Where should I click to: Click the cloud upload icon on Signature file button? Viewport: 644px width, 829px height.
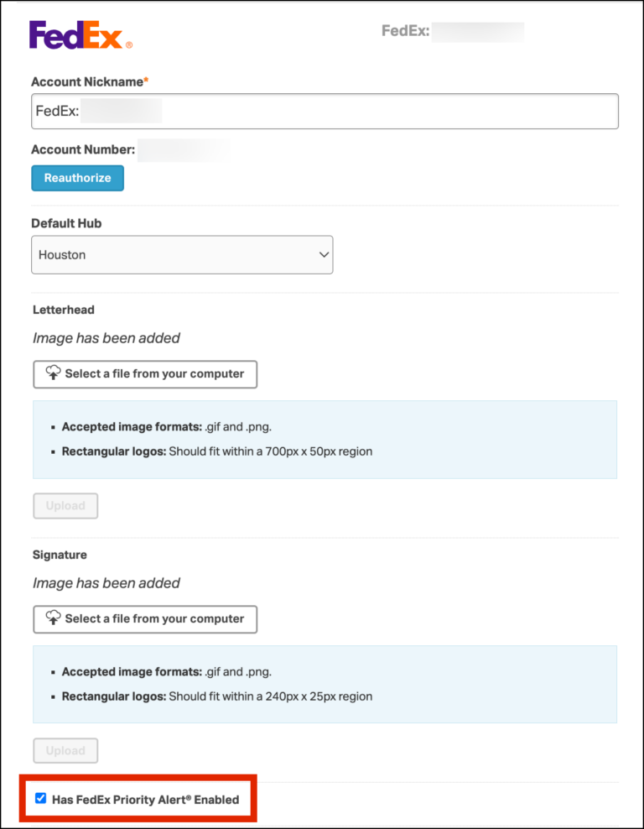pos(52,619)
